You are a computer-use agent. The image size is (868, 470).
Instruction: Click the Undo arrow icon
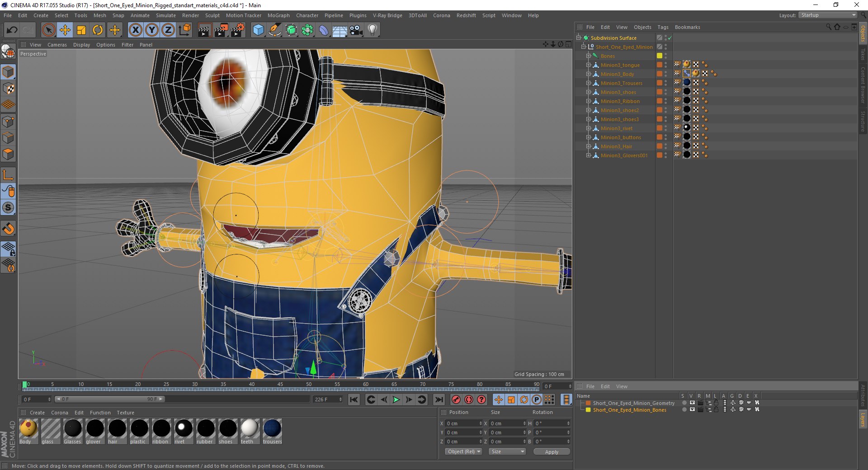12,30
